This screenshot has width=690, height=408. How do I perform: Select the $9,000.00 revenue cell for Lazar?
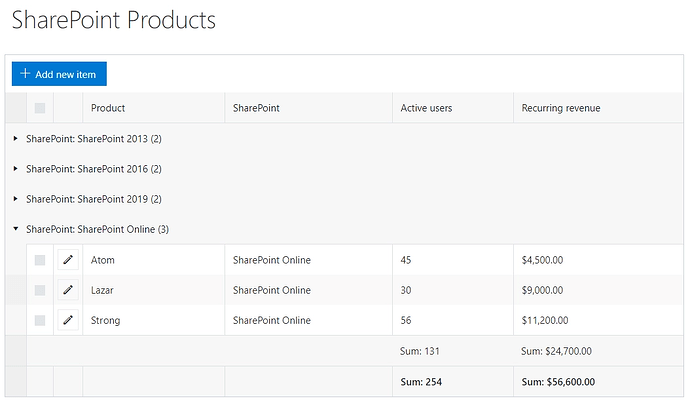[543, 290]
